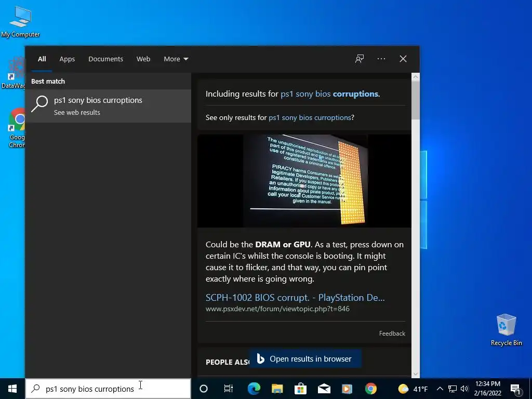Viewport: 532px width, 399px height.
Task: Open the search panel three-dots options
Action: pyautogui.click(x=381, y=59)
